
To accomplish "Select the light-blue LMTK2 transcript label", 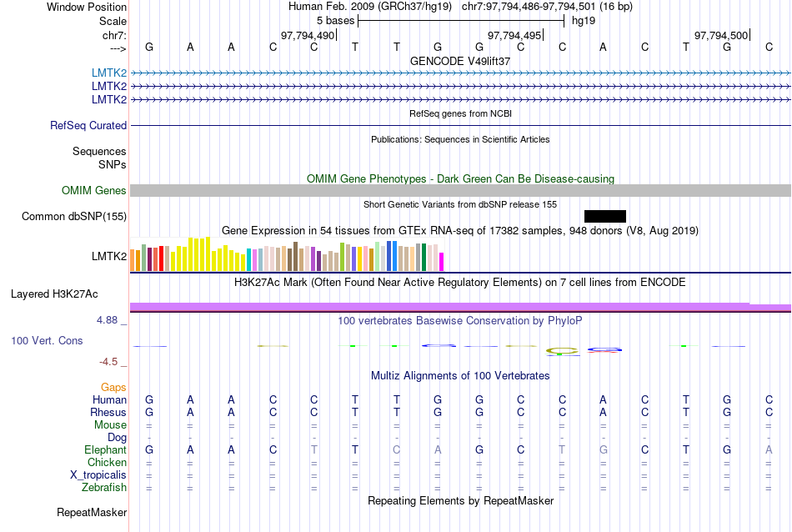I will point(109,73).
